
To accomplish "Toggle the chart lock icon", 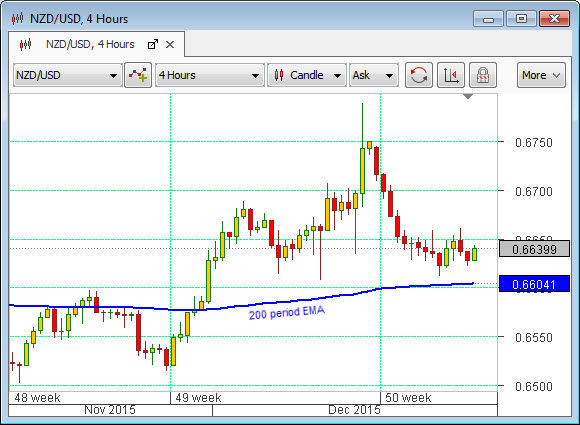I will (483, 75).
